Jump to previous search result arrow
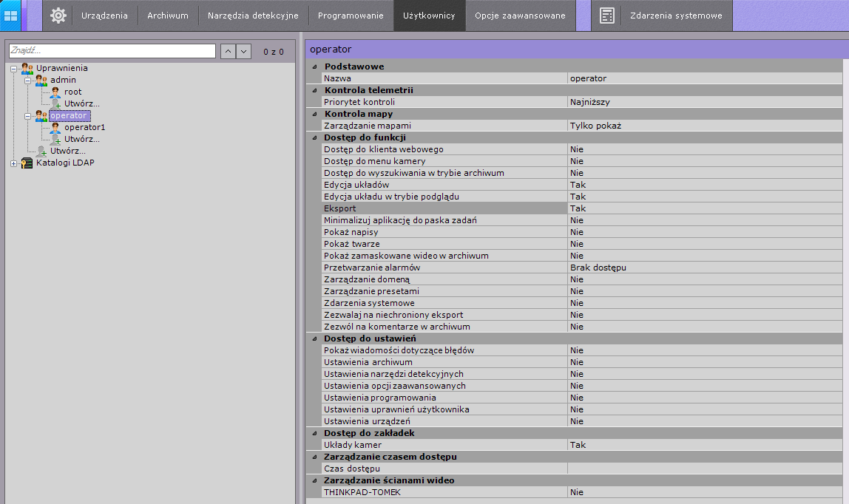 tap(228, 52)
